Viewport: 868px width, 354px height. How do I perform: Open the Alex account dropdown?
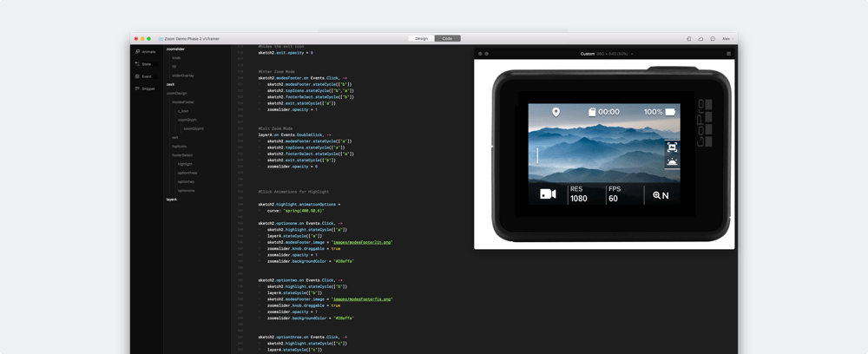coord(727,39)
